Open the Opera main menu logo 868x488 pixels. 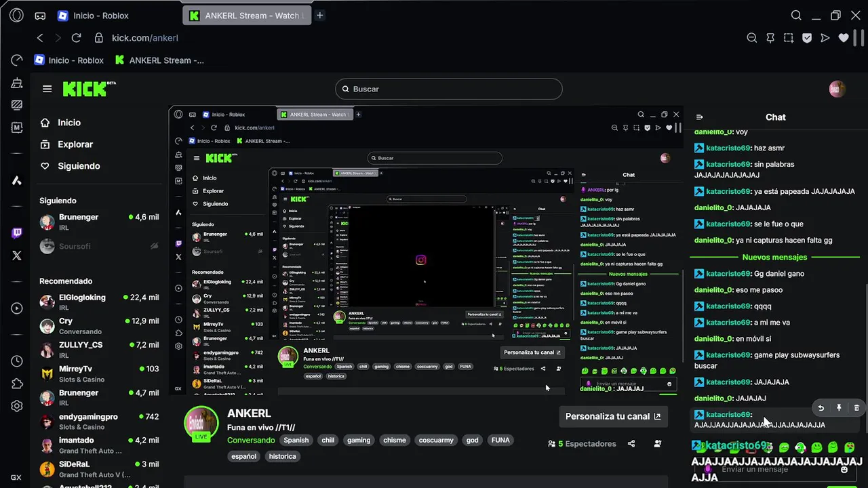click(17, 16)
